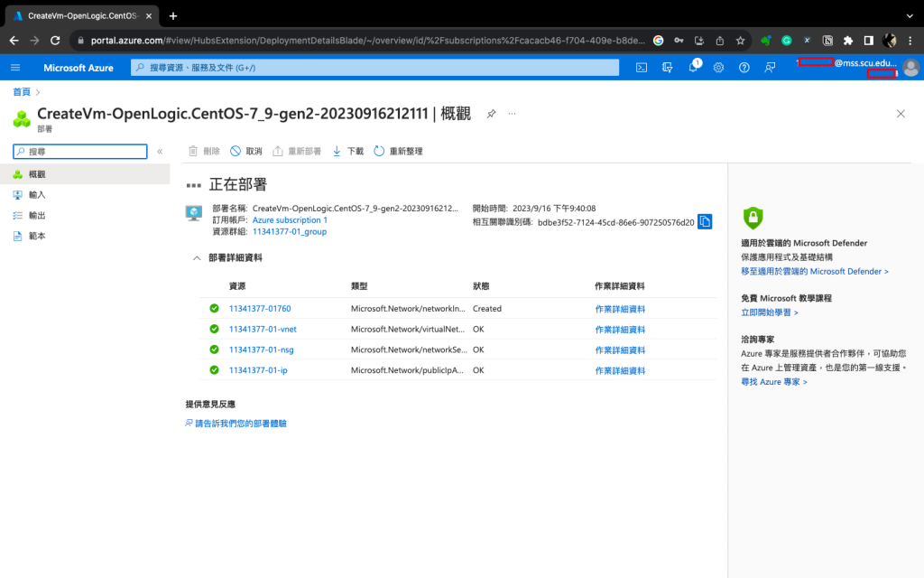
Task: Collapse the left navigation menu
Action: [x=160, y=152]
